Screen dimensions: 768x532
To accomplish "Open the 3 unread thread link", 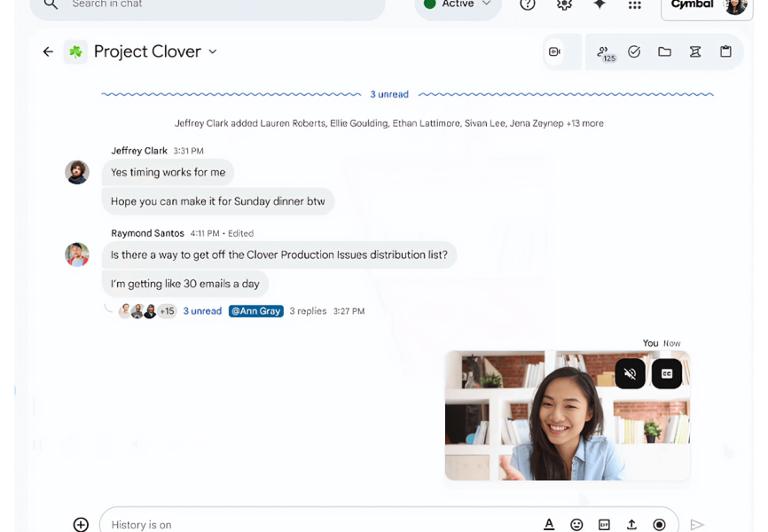I will [202, 311].
